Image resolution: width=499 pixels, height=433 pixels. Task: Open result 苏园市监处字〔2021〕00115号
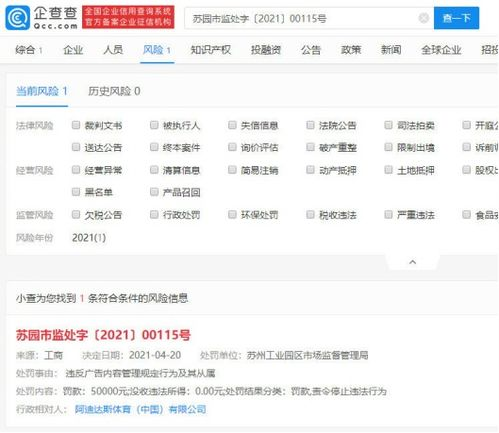pyautogui.click(x=103, y=335)
